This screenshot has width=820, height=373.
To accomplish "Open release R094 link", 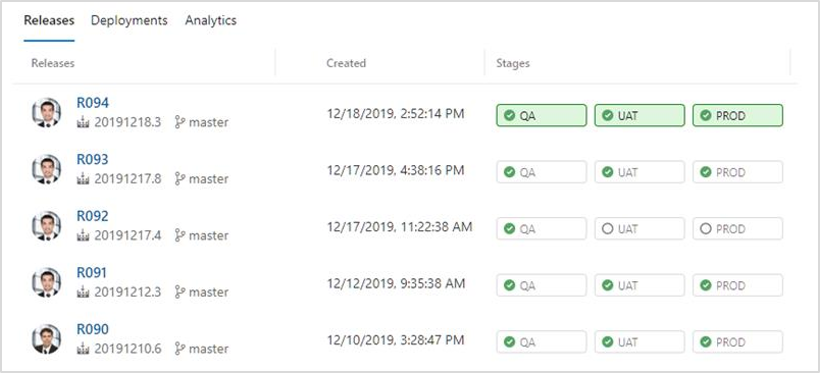I will pyautogui.click(x=93, y=103).
